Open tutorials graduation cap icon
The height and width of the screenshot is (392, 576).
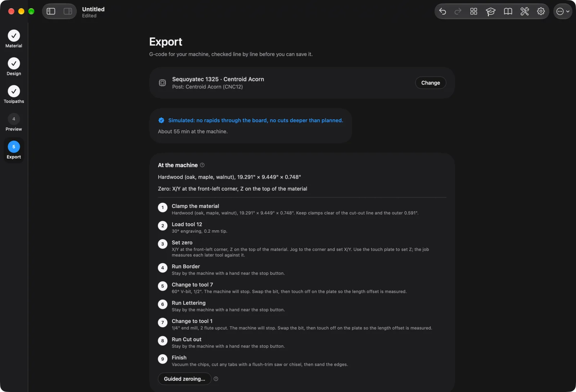tap(490, 12)
